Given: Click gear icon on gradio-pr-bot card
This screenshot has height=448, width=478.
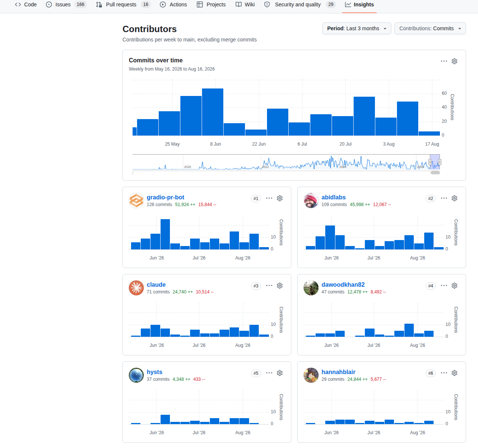Looking at the screenshot, I should (x=280, y=198).
